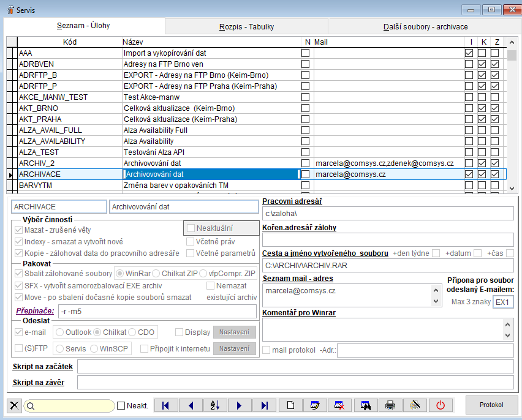Click the ARCHIV_2 mail cell with two addresses
522x420 pixels.
point(389,163)
